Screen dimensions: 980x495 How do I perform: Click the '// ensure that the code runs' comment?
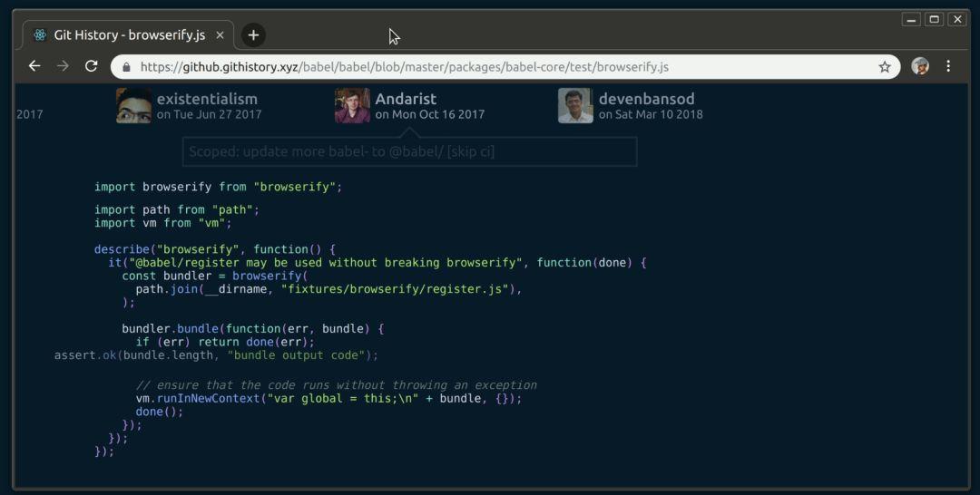[x=337, y=385]
